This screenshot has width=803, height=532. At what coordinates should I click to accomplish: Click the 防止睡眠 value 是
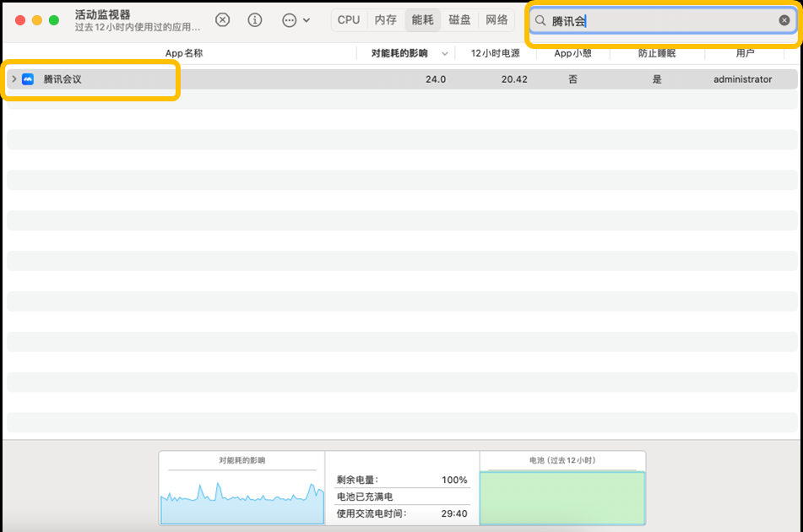pyautogui.click(x=657, y=79)
